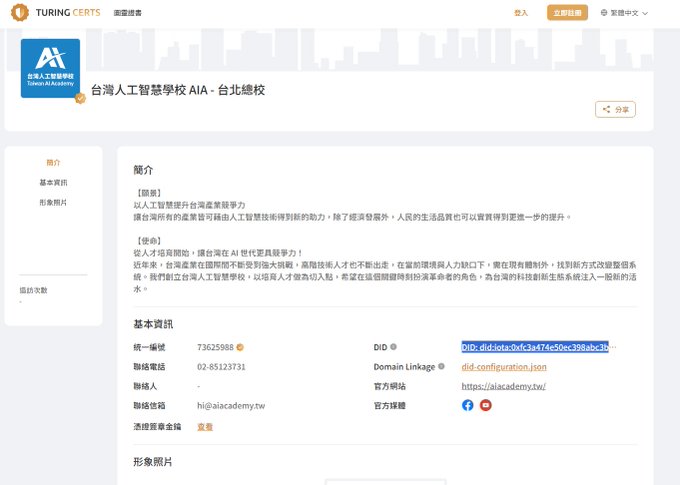Click the info icon beside the DID label
680x485 pixels.
393,347
